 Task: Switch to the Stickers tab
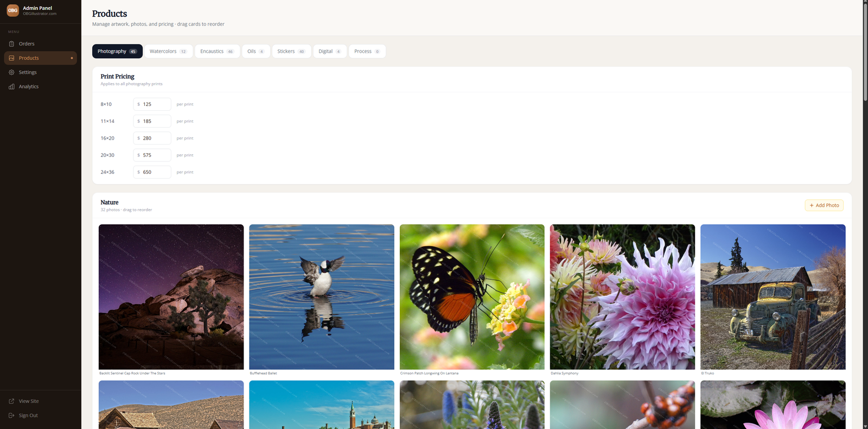click(x=291, y=51)
